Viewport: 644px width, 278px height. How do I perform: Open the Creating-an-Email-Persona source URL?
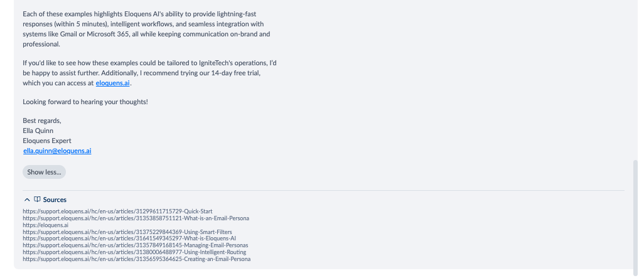[136, 259]
